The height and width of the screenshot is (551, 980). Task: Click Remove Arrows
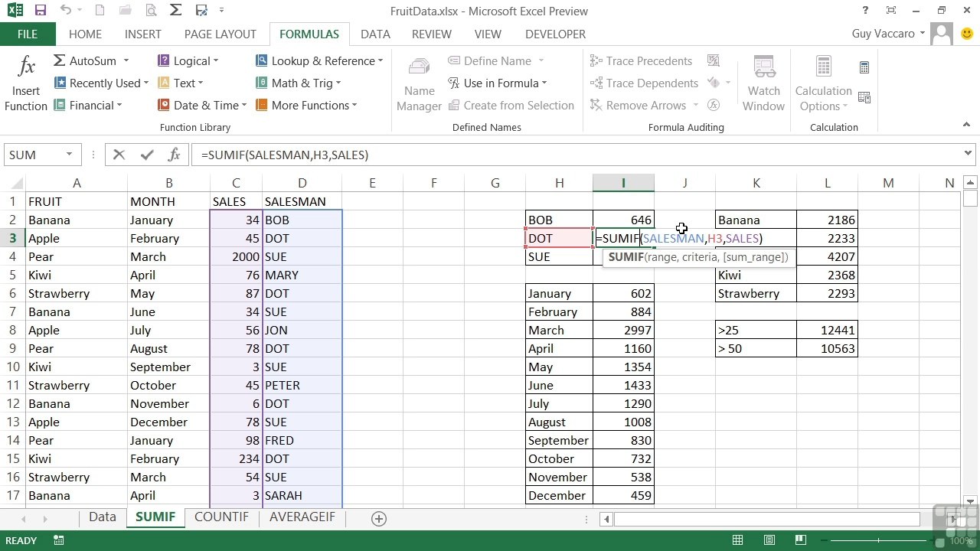[644, 105]
